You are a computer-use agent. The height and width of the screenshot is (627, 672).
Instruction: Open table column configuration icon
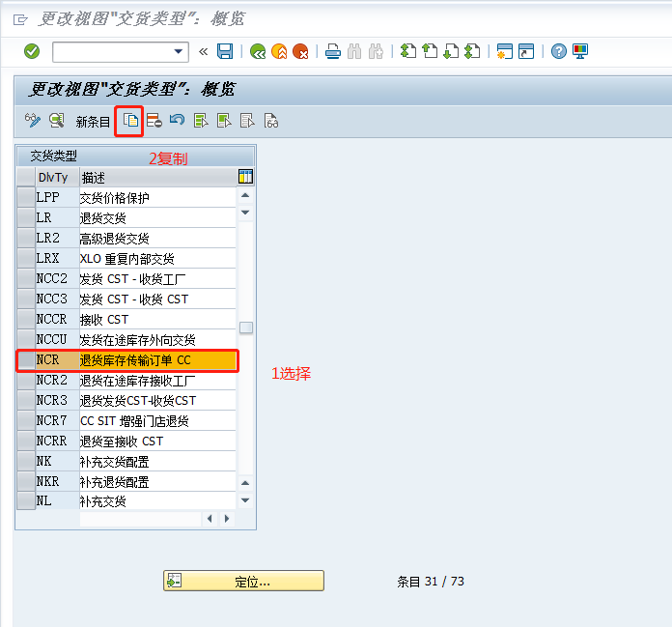pos(245,177)
